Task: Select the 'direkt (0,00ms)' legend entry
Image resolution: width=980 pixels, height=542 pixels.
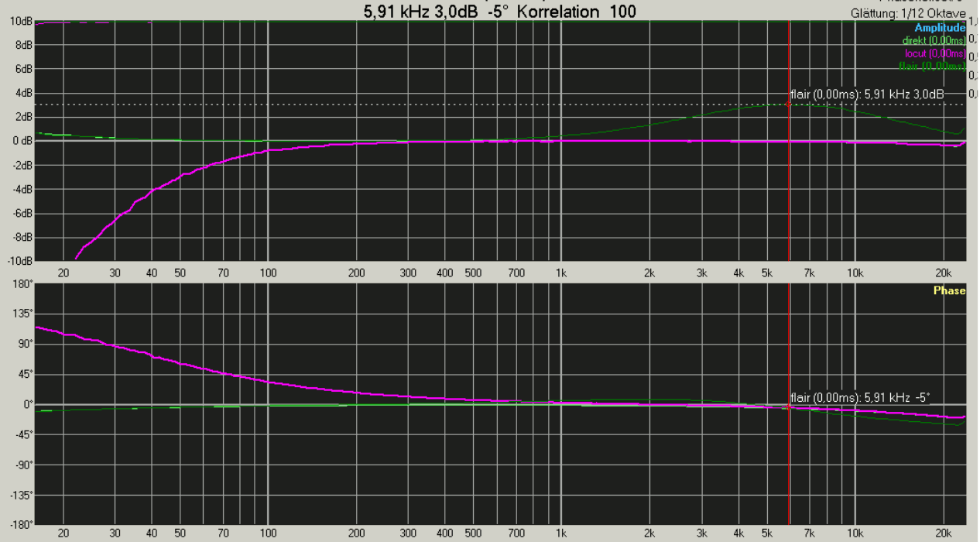Action: click(x=934, y=40)
